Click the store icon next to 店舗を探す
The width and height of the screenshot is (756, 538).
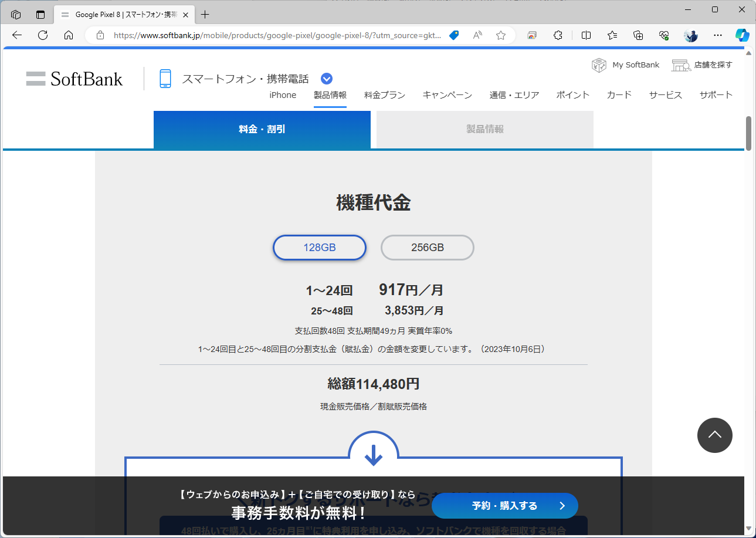[x=680, y=65]
